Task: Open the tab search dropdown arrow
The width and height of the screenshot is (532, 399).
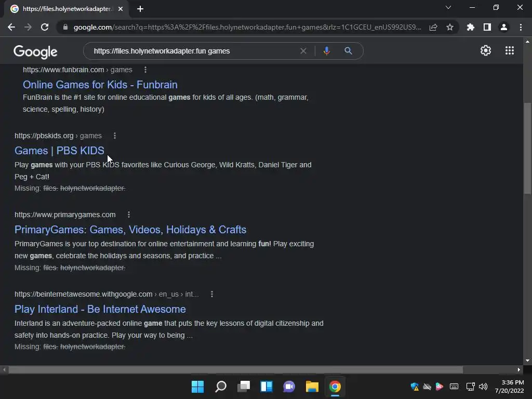Action: point(448,7)
